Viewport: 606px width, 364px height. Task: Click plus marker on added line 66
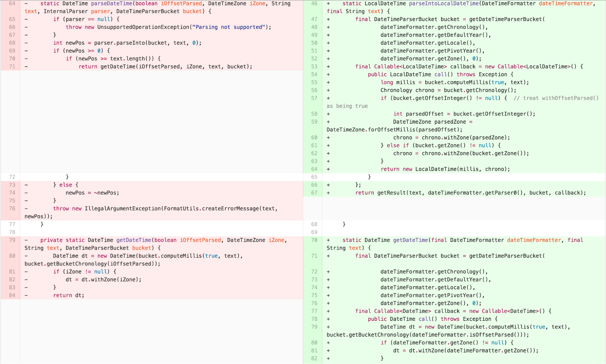[x=328, y=185]
